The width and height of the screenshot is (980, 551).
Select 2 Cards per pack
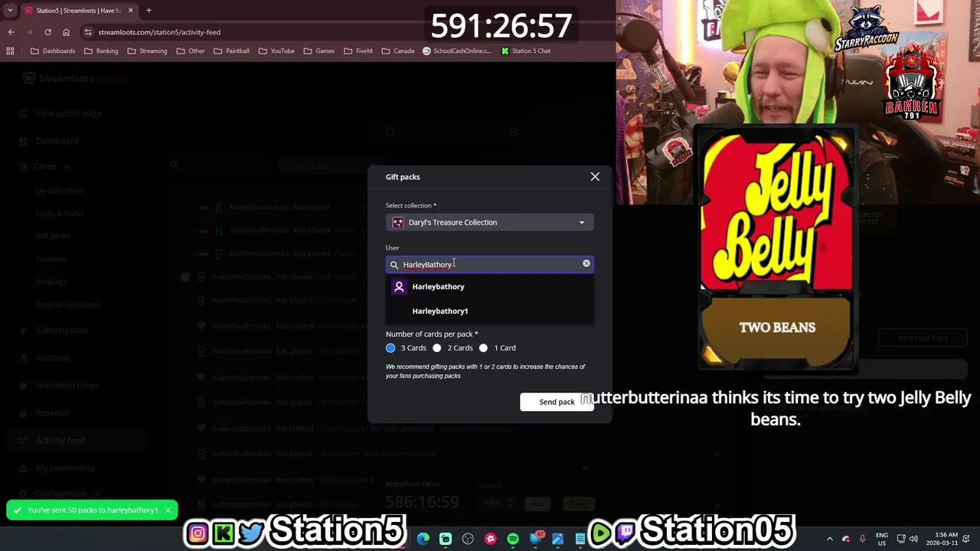pyautogui.click(x=437, y=348)
